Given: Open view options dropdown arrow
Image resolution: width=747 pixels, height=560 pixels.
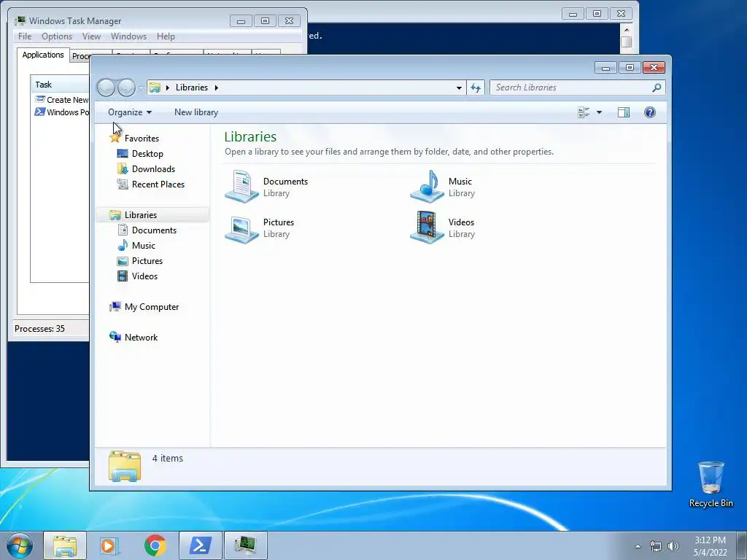Looking at the screenshot, I should [600, 112].
